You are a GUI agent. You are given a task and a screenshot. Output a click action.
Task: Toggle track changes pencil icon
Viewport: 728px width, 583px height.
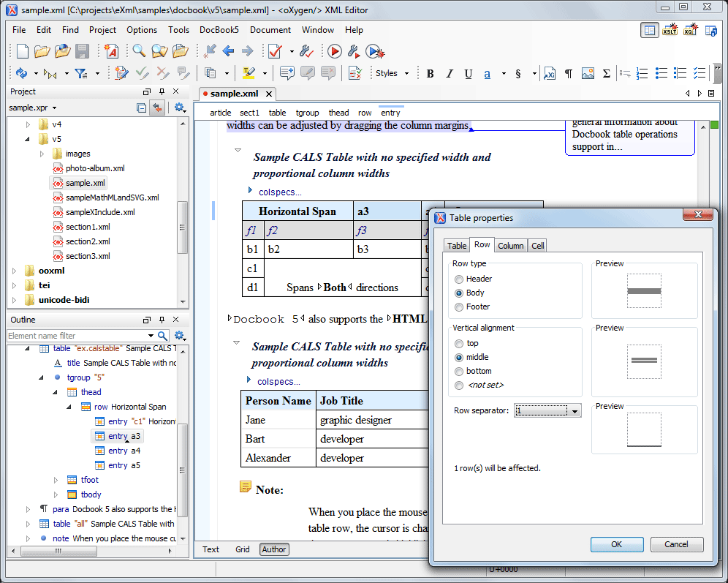pyautogui.click(x=121, y=73)
